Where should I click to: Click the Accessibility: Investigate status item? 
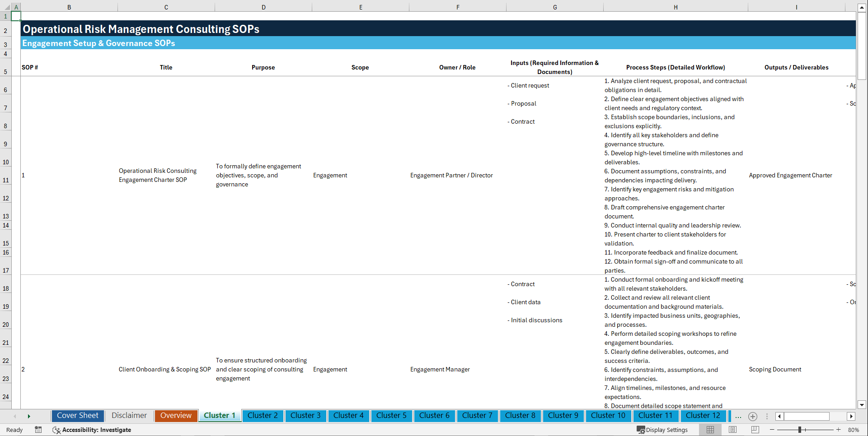tap(92, 430)
